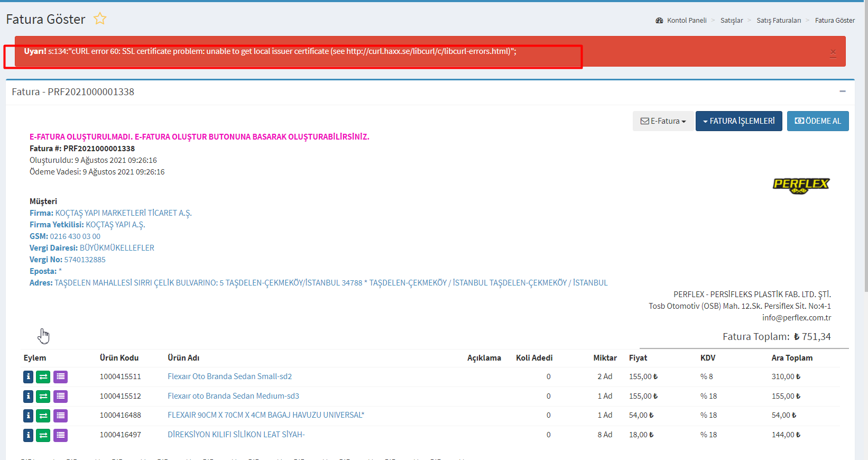The width and height of the screenshot is (868, 460).
Task: Open DİREKSİYON KILIFI SİLİKON LEAT SİYAH product link
Action: 236,435
